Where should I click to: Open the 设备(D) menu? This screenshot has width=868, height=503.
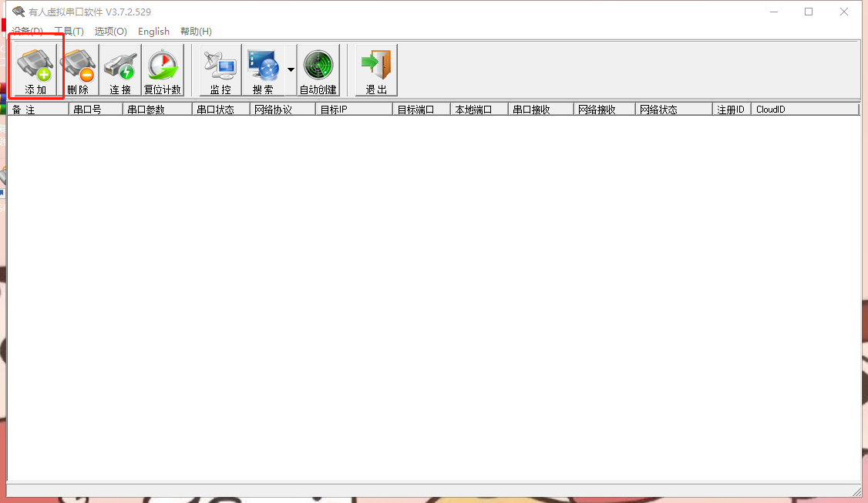point(27,32)
